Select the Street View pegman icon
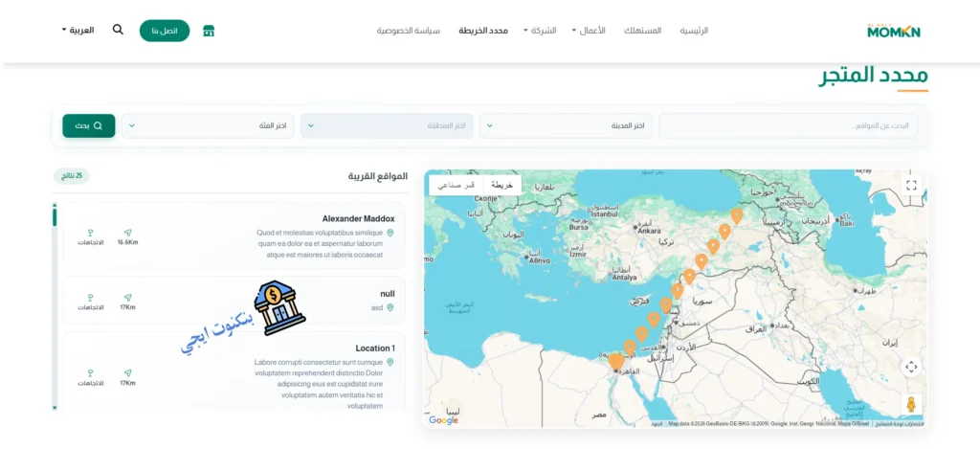The image size is (980, 449). [911, 404]
